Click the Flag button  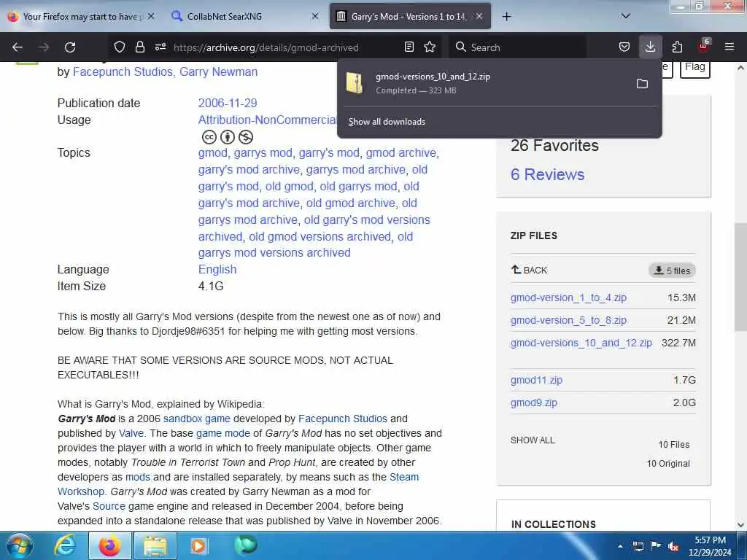694,68
